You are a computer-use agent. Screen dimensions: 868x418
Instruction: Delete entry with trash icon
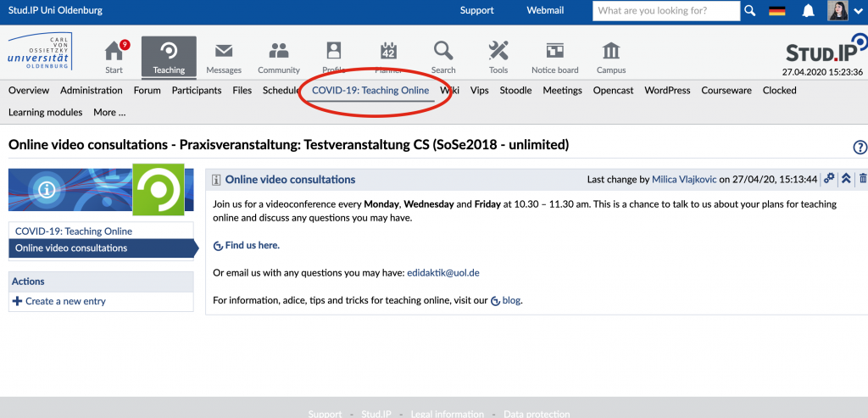pos(862,179)
